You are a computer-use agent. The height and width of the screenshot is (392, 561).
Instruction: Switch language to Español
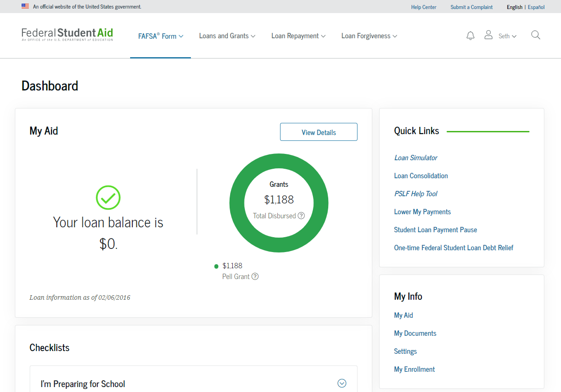tap(536, 7)
